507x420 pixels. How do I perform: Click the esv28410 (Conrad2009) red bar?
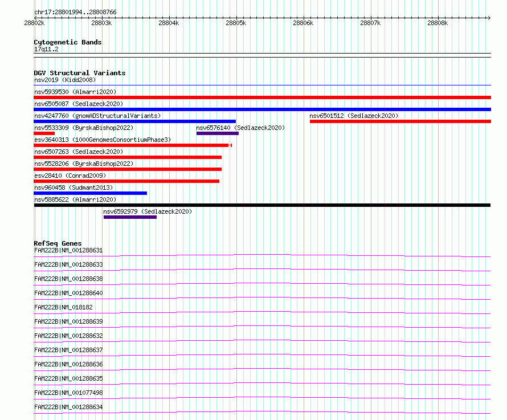point(126,181)
